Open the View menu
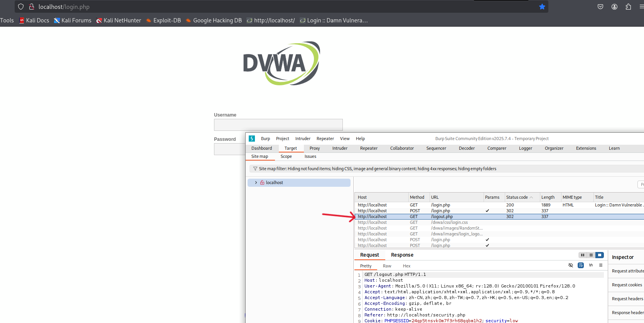 pos(345,139)
